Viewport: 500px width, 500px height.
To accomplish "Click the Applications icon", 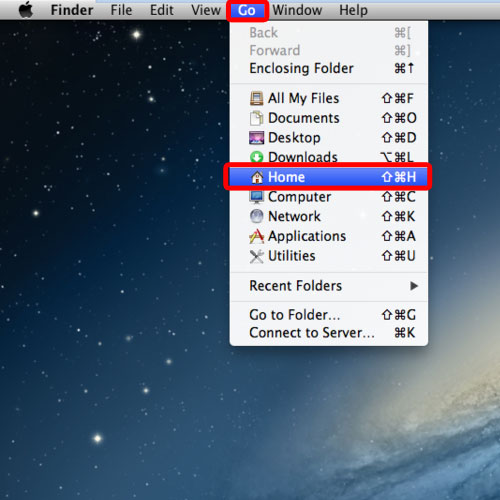I will 256,236.
